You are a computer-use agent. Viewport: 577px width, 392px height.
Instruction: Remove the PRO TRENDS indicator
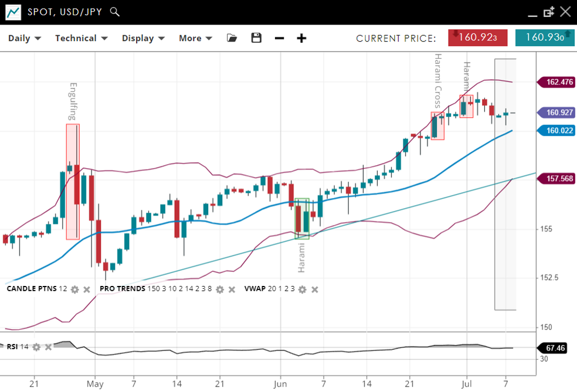click(232, 289)
